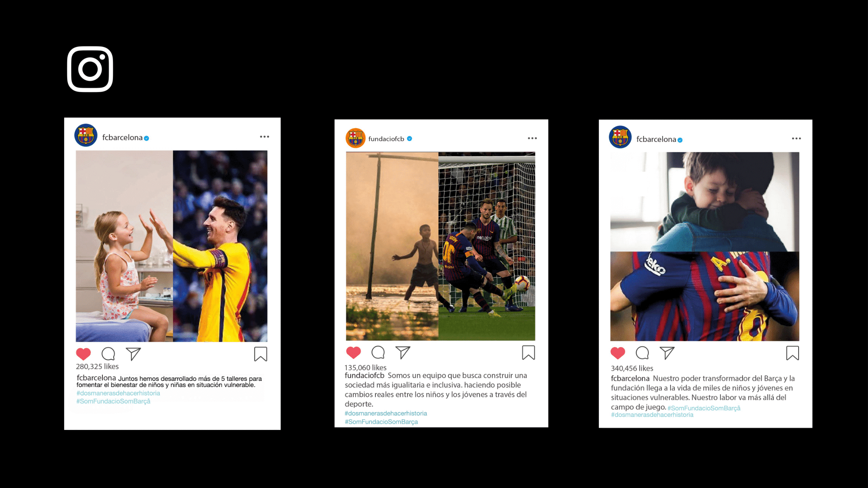Comment on the fundaciofcb post
This screenshot has width=868, height=488.
pos(378,353)
